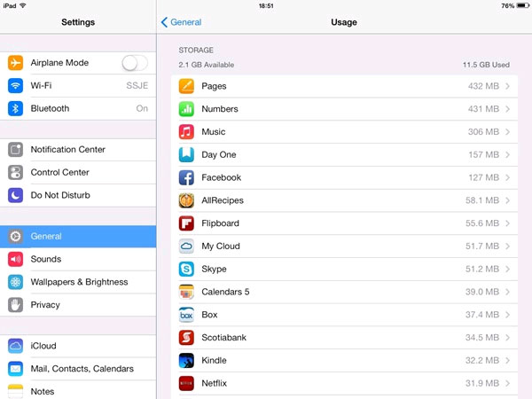Open Notes settings
This screenshot has height=399, width=532.
coord(78,390)
